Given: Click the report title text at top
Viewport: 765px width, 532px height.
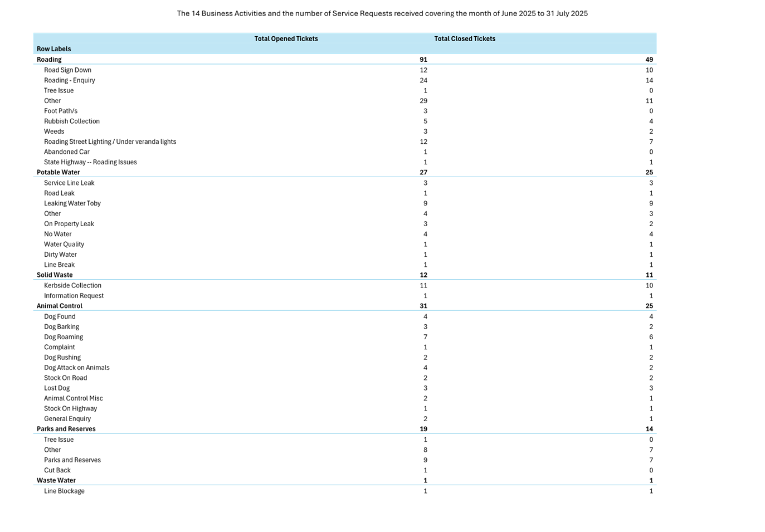Looking at the screenshot, I should [x=382, y=13].
